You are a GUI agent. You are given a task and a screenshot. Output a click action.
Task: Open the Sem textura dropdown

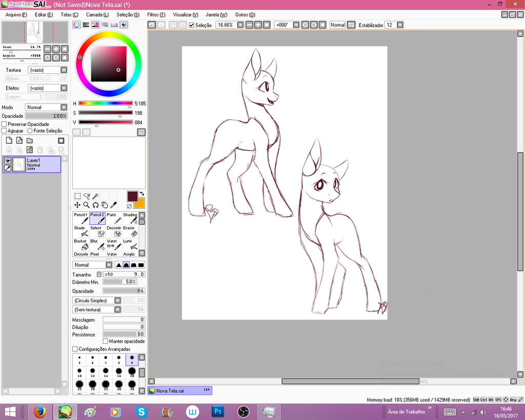96,310
